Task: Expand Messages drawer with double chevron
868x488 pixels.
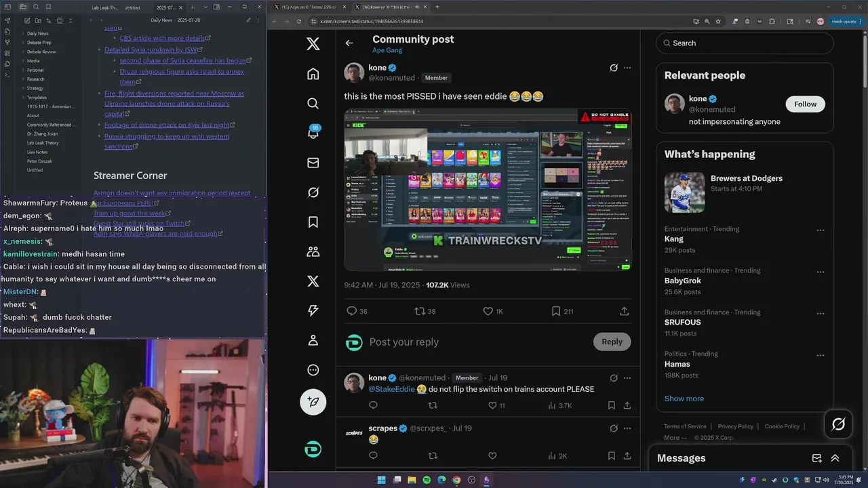Action: point(835,458)
